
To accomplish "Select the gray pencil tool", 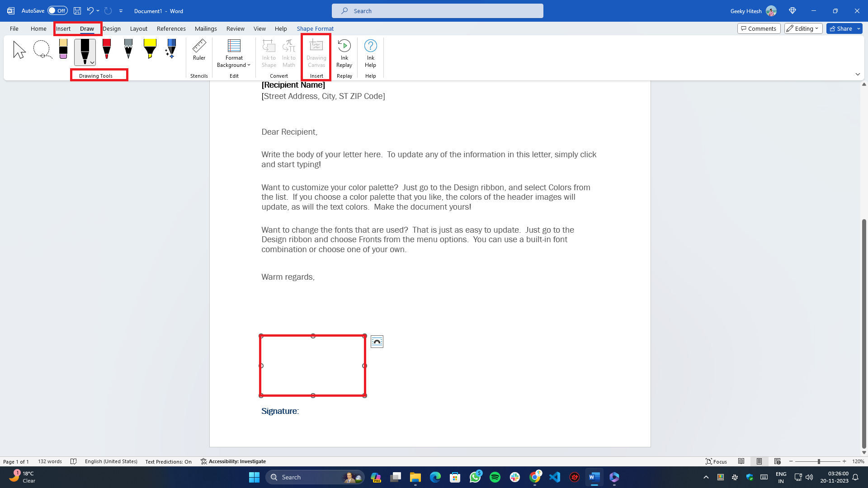I will (128, 49).
